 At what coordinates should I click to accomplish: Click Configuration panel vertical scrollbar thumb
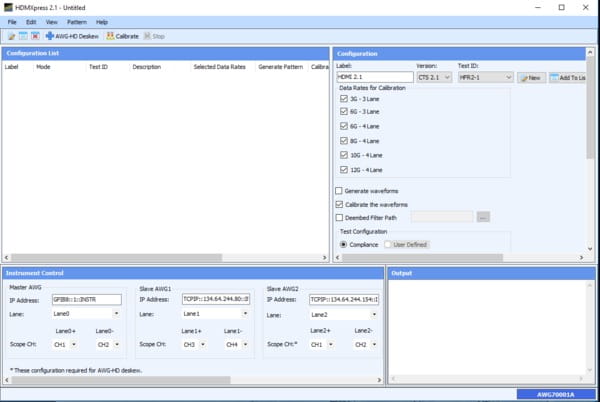tap(590, 107)
